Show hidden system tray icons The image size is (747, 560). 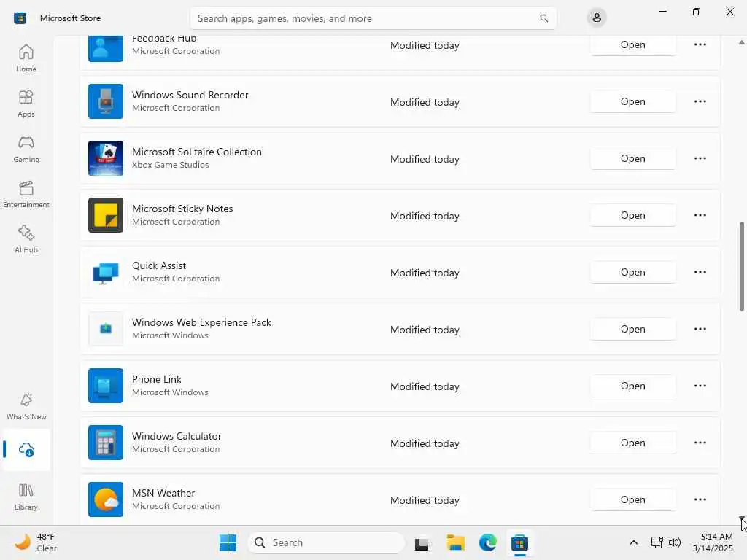coord(634,542)
